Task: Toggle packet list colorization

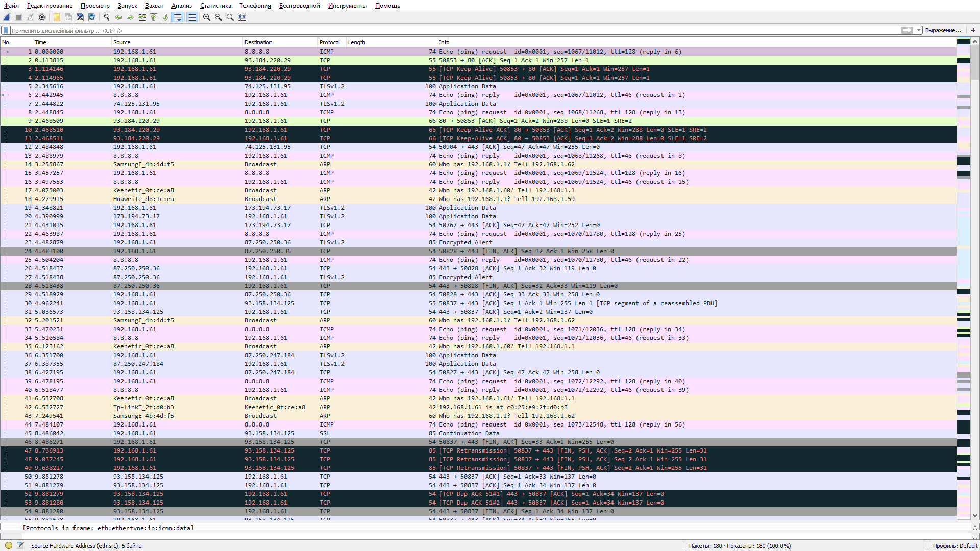Action: pyautogui.click(x=192, y=17)
